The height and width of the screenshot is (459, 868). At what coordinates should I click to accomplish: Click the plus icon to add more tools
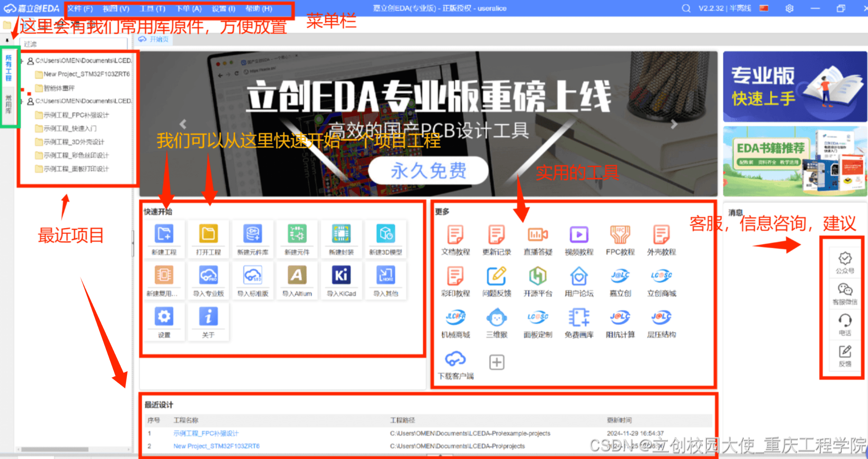pyautogui.click(x=497, y=362)
